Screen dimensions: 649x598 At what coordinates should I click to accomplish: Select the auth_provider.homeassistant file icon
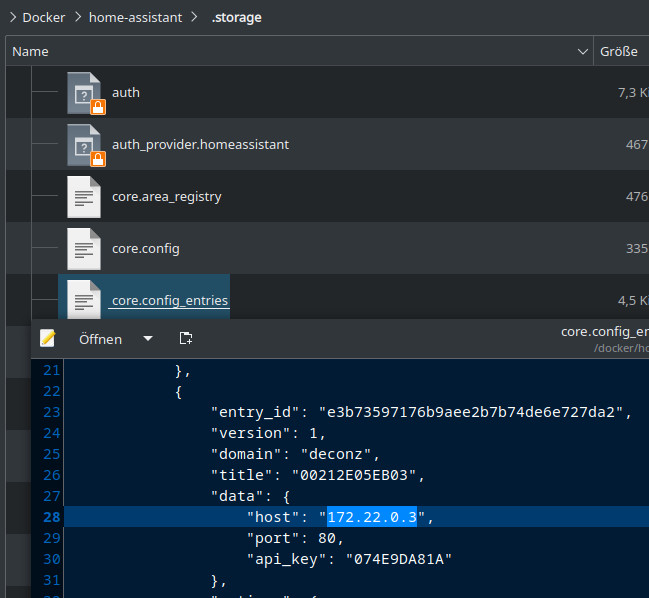pyautogui.click(x=85, y=145)
